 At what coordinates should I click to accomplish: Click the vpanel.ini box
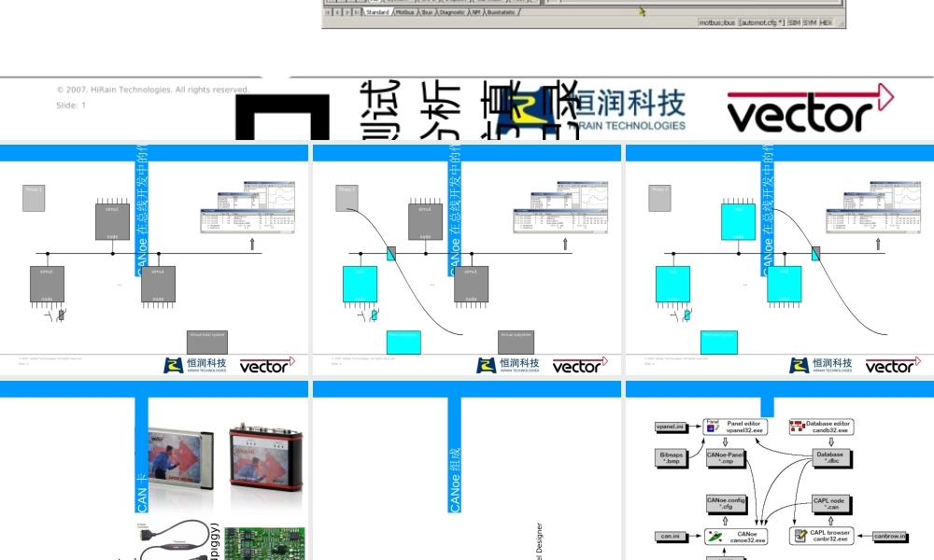(x=671, y=427)
